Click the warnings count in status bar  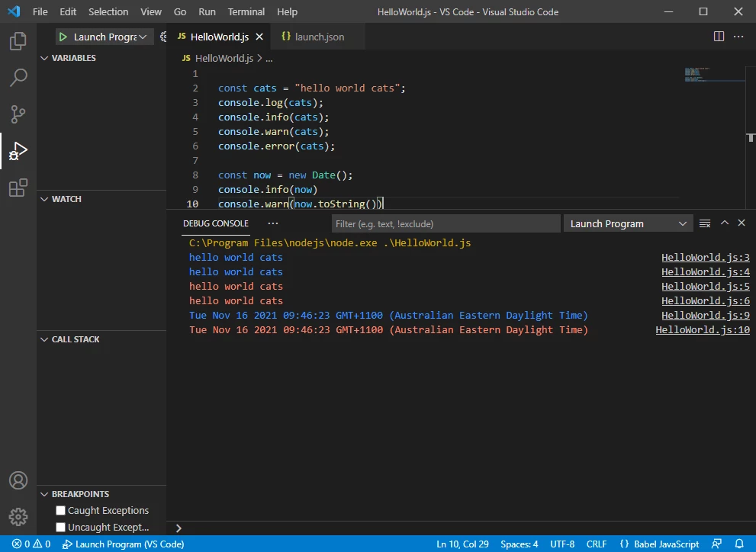tap(41, 544)
